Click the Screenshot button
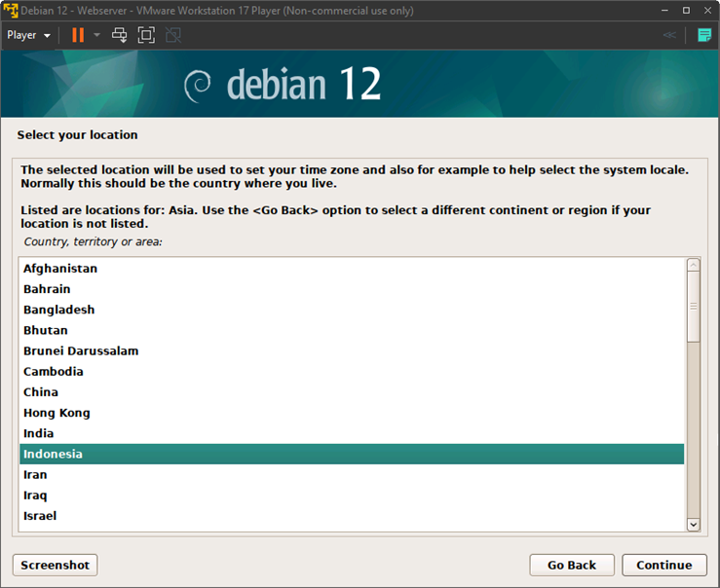Image resolution: width=720 pixels, height=588 pixels. tap(56, 565)
